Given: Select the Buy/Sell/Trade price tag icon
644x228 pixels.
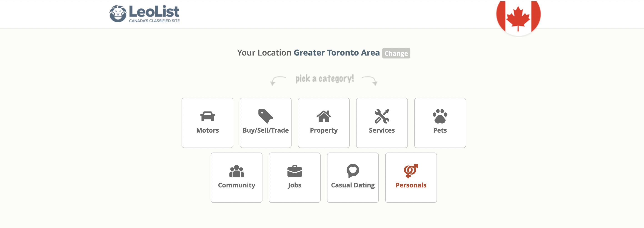Looking at the screenshot, I should click(x=265, y=116).
